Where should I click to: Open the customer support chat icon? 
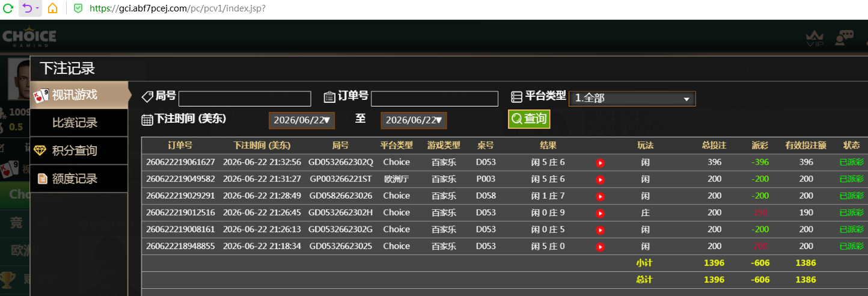844,38
